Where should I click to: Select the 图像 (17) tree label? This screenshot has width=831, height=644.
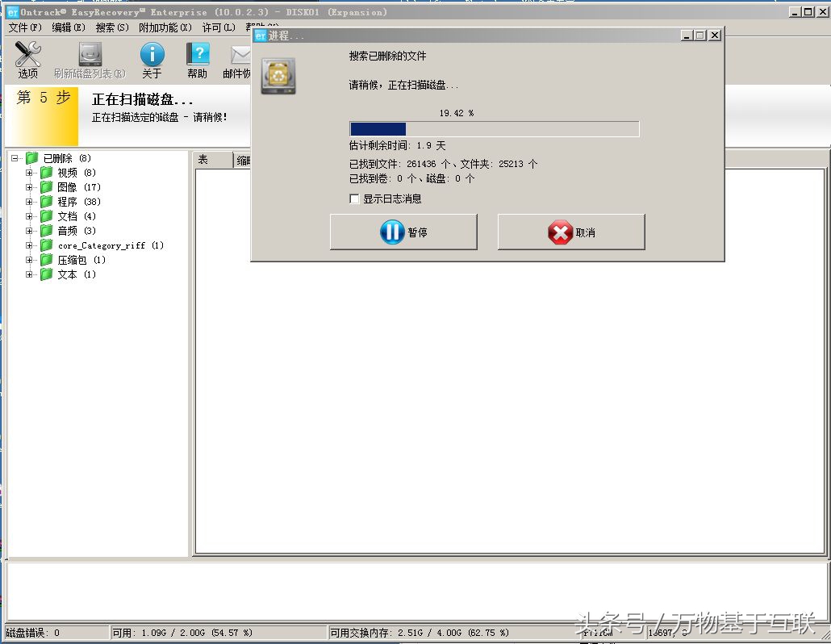click(79, 187)
